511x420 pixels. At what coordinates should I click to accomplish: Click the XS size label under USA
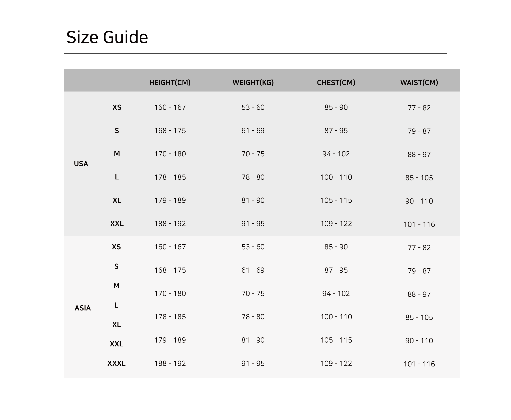117,107
